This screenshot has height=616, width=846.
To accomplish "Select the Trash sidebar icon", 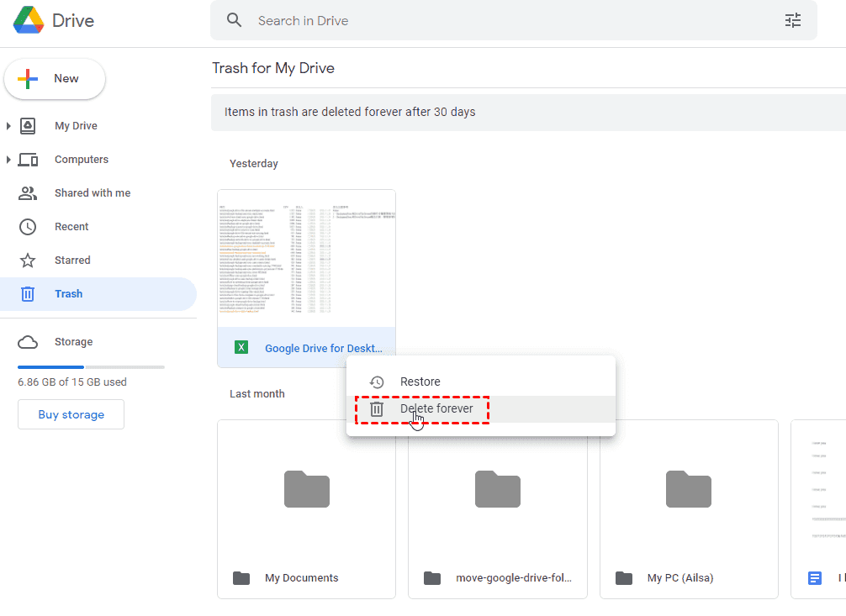I will point(28,293).
